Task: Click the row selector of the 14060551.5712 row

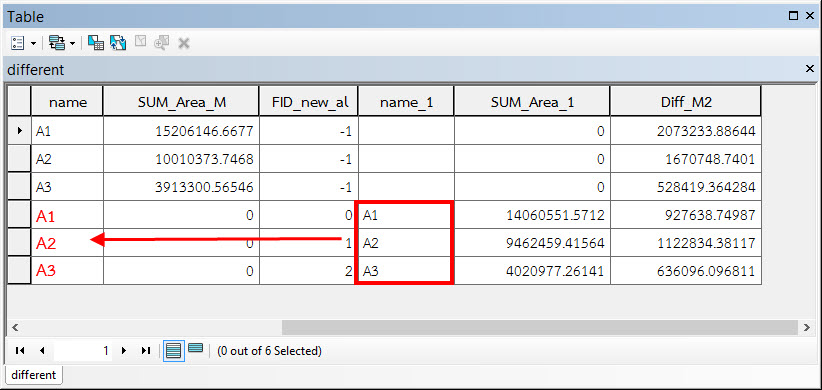Action: point(19,215)
